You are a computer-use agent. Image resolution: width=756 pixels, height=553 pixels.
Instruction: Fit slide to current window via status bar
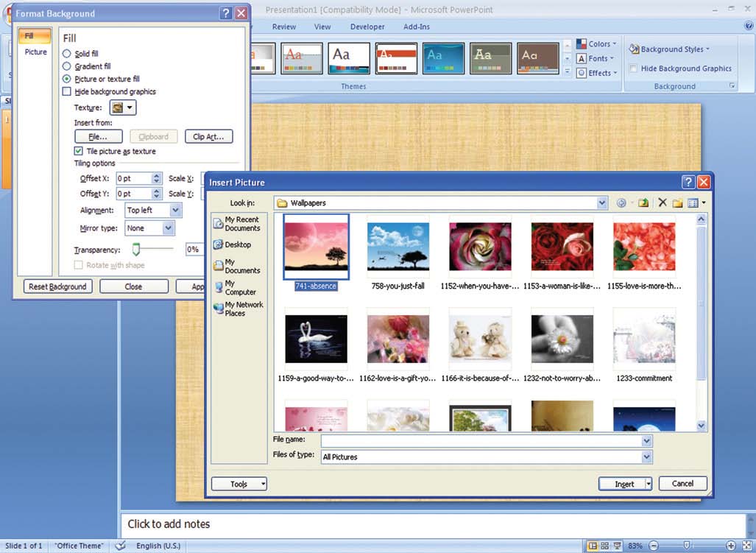coord(746,546)
